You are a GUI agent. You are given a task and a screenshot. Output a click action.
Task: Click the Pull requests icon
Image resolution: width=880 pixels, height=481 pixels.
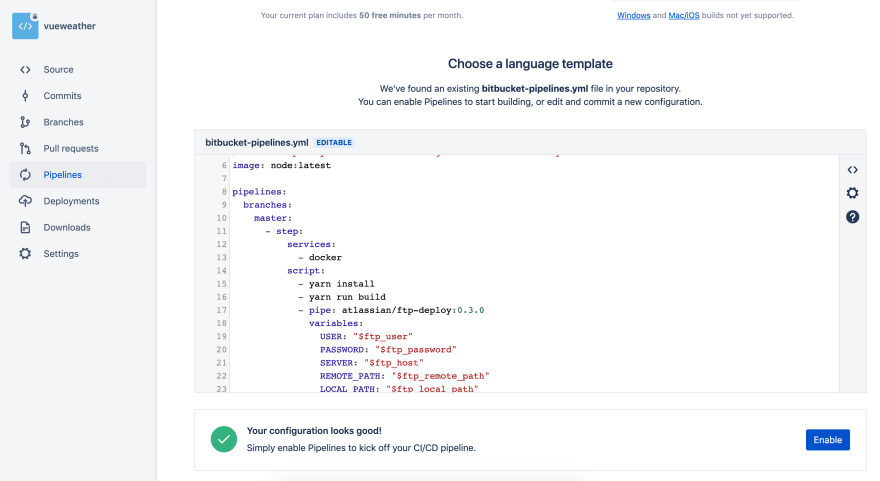click(x=25, y=148)
